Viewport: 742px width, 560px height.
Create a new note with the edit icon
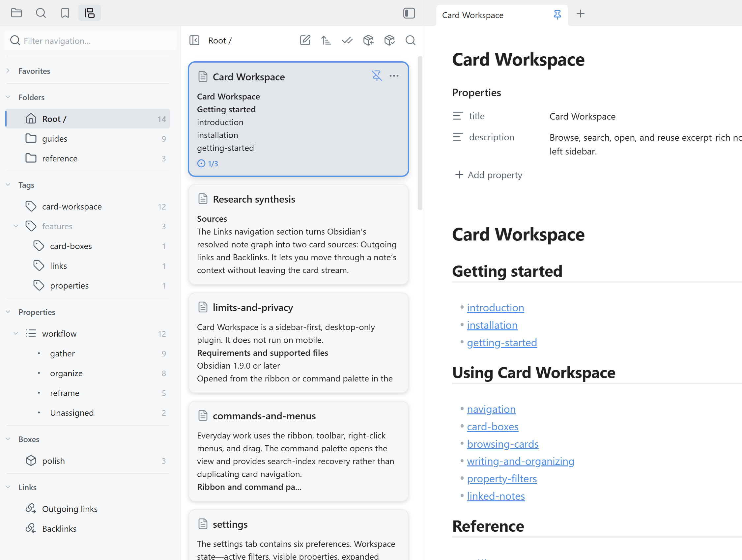pos(305,40)
